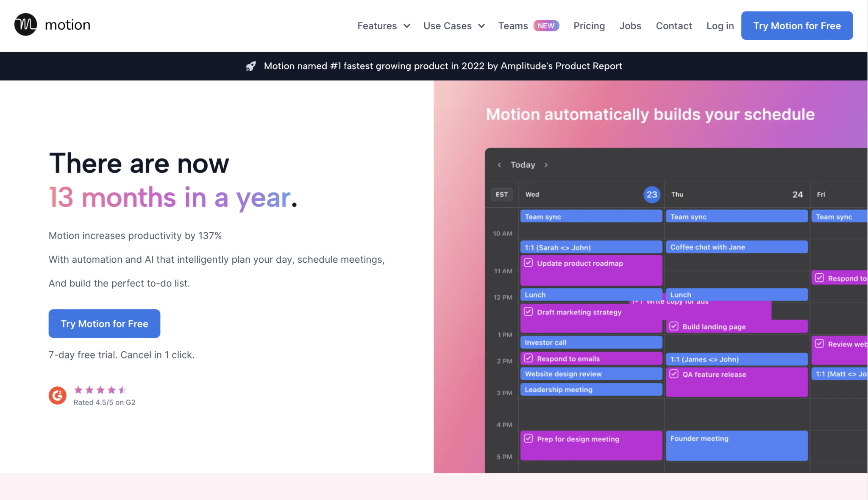This screenshot has height=500, width=868.
Task: Open the Pricing page from the navigation
Action: [x=589, y=25]
